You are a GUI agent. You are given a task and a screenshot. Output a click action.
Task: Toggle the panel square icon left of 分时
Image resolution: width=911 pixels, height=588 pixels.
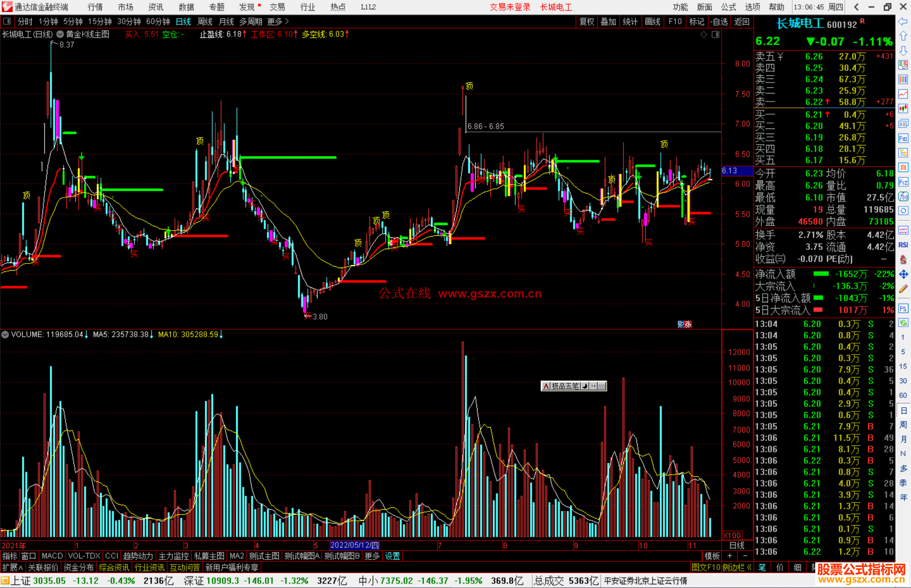tap(7, 21)
